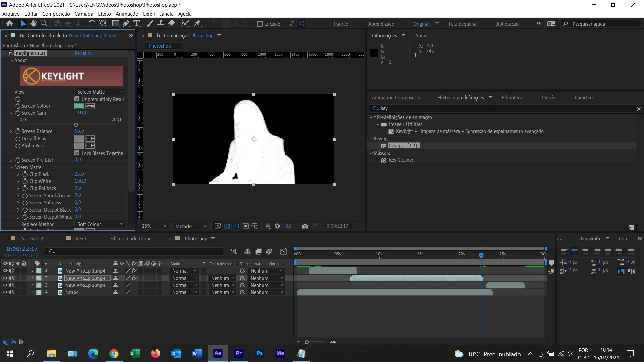Hide the 4.mp4 layer with eye toggle
Viewport: 644px width, 362px height.
click(5, 292)
